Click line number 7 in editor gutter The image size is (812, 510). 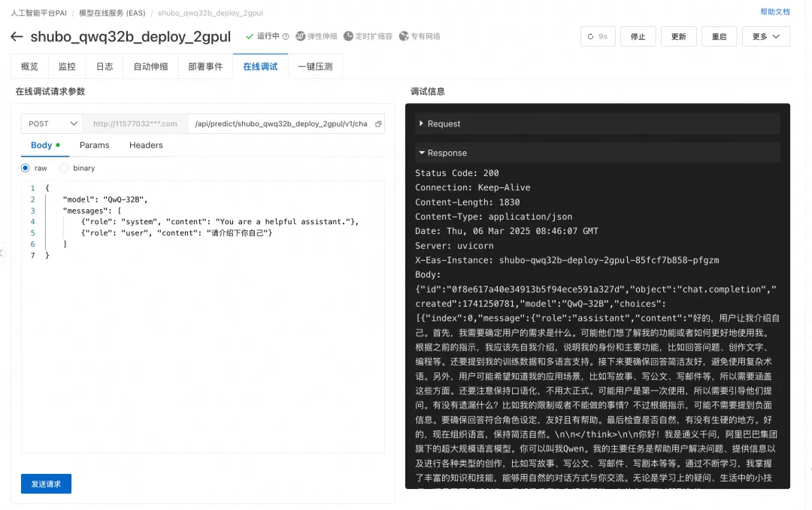point(32,256)
